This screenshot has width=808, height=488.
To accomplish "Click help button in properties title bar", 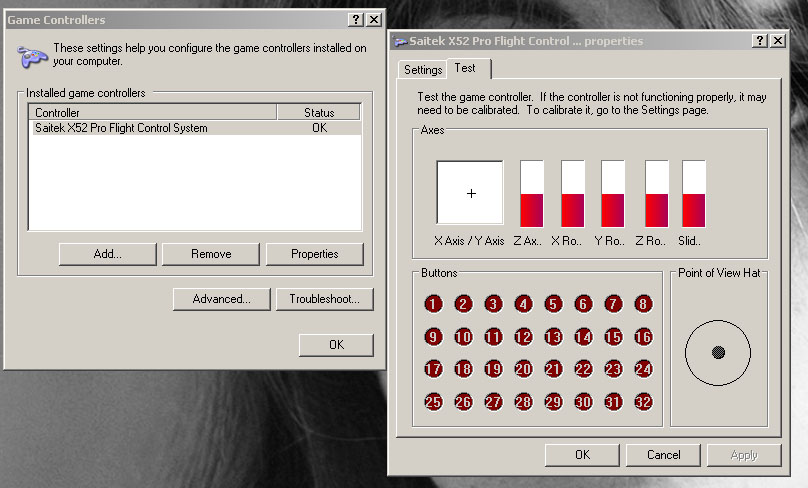I will pyautogui.click(x=760, y=41).
